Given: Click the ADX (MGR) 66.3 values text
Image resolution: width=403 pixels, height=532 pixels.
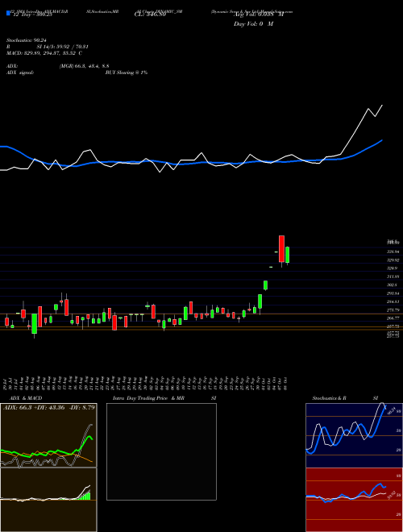Looking at the screenshot, I should point(84,66).
